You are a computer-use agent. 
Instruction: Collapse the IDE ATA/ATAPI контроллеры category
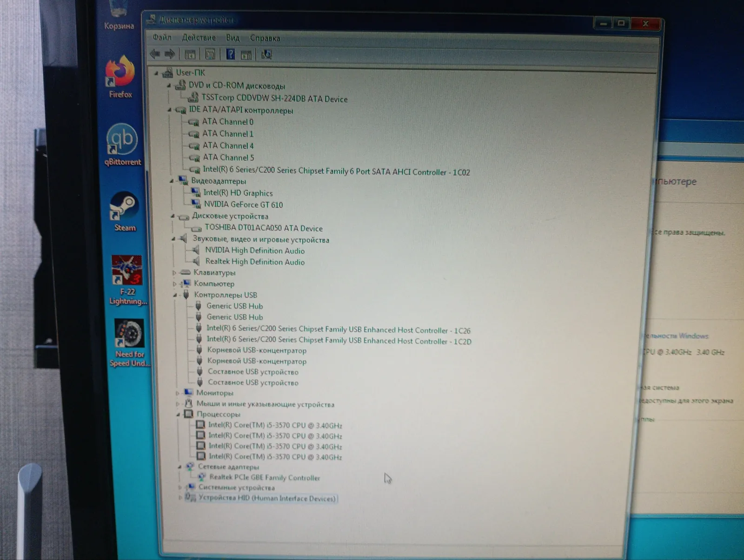[x=170, y=110]
